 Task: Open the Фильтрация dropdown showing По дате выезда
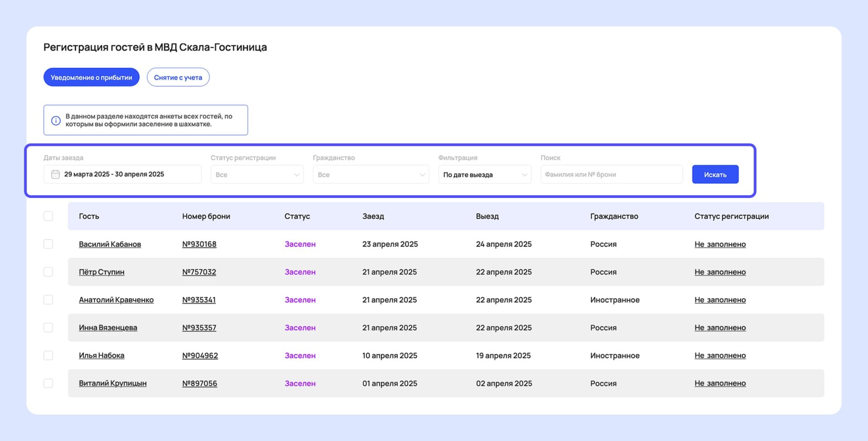tap(484, 174)
